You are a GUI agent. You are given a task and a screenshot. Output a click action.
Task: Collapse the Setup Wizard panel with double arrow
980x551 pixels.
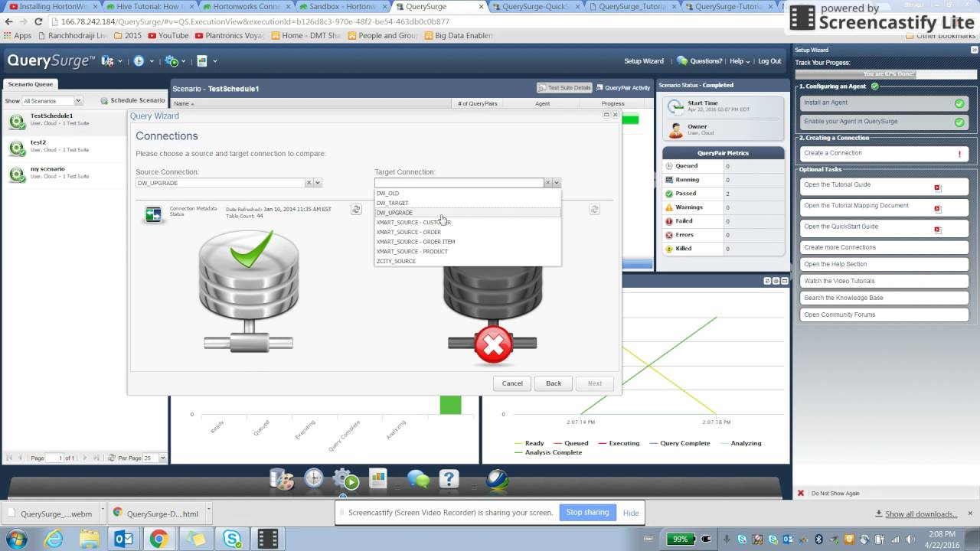(x=974, y=50)
